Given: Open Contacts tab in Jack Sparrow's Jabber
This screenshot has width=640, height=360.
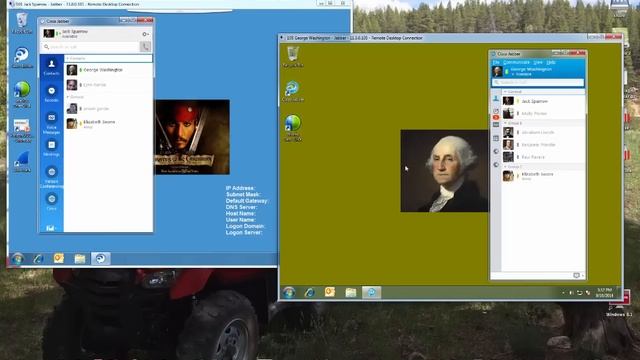Looking at the screenshot, I should (51, 67).
